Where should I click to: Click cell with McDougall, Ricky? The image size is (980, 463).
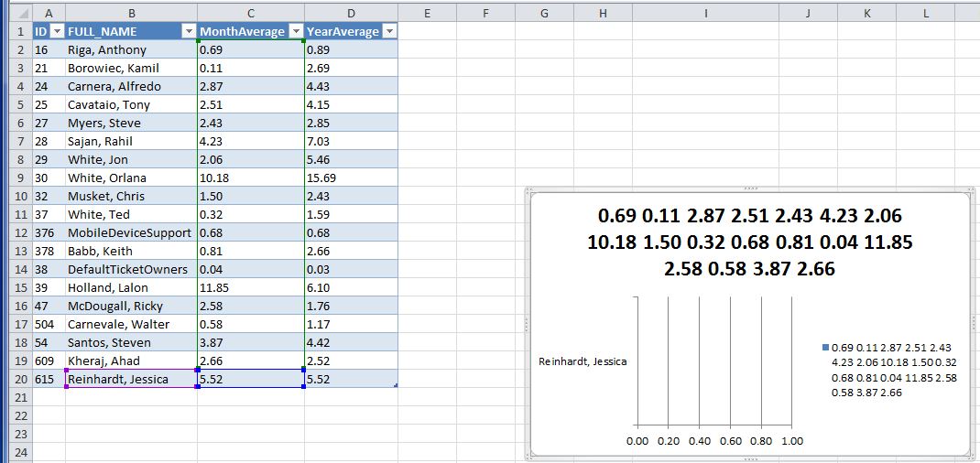click(131, 306)
